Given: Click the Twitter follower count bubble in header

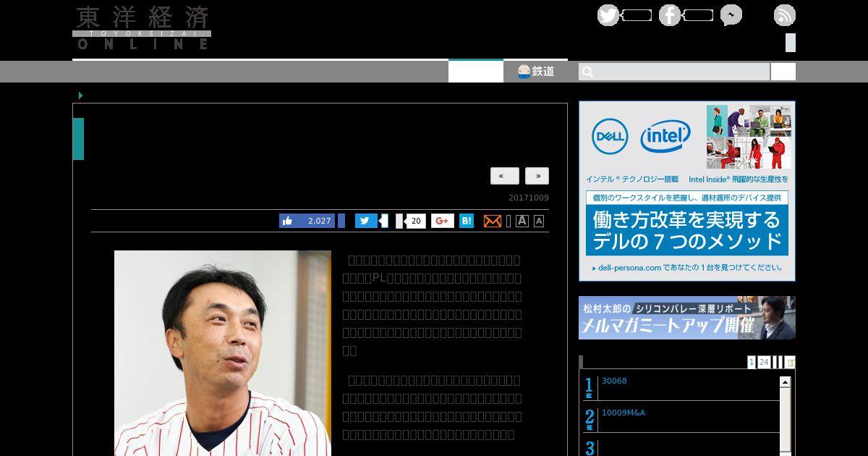Looking at the screenshot, I should (637, 15).
